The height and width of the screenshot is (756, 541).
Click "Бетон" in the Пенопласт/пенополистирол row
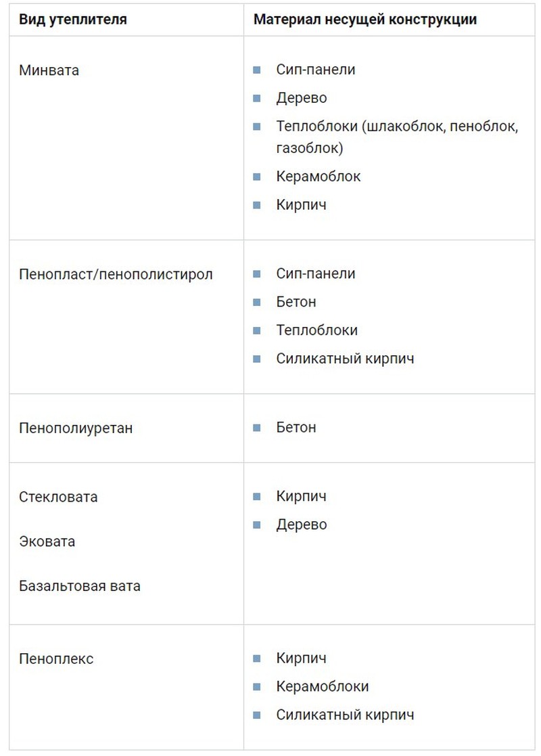pos(296,303)
